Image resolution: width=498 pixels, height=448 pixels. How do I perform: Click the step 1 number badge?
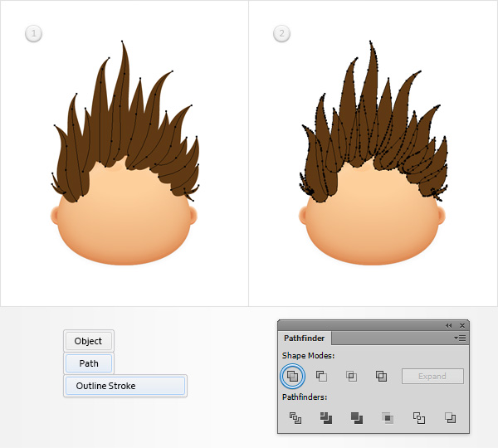(34, 33)
